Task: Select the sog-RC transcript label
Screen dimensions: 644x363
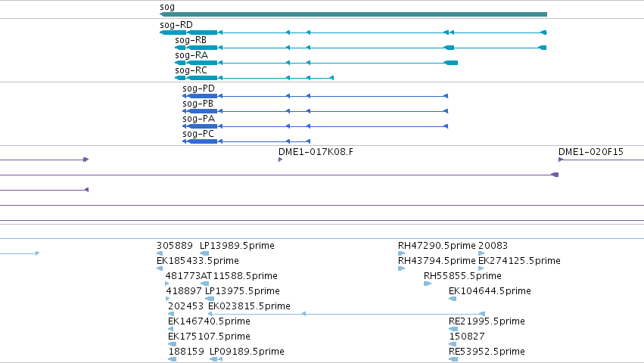Action: (191, 70)
